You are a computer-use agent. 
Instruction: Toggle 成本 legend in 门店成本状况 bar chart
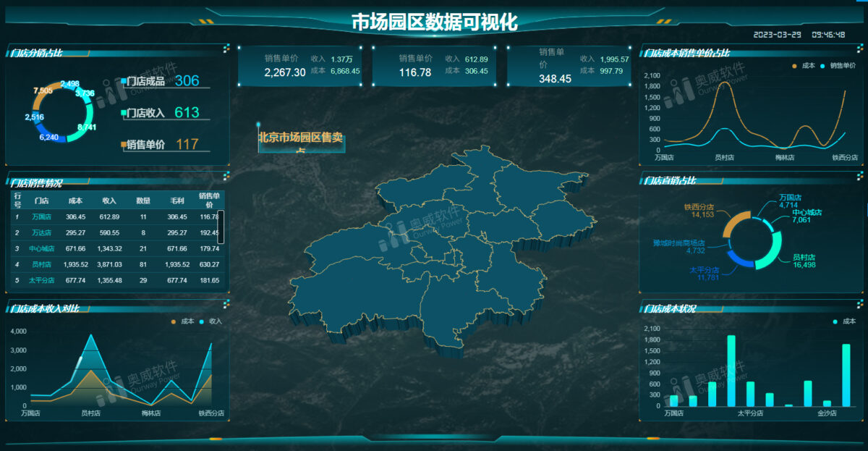pyautogui.click(x=844, y=321)
